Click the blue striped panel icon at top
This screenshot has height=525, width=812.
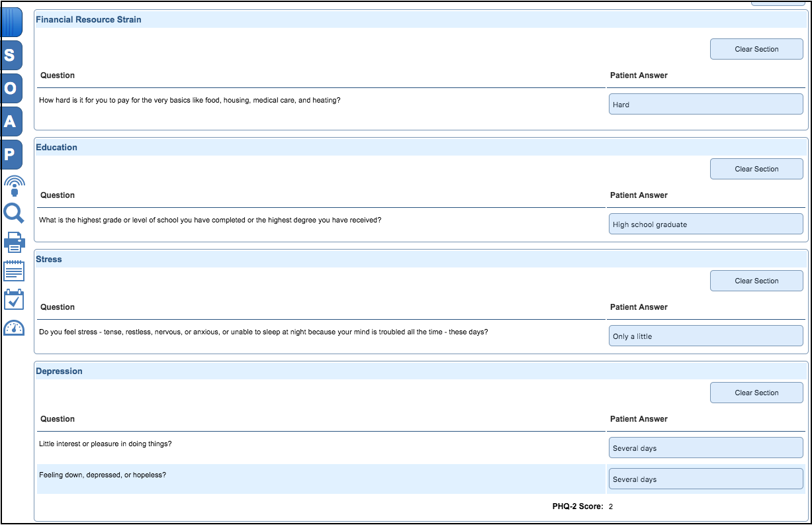[13, 22]
